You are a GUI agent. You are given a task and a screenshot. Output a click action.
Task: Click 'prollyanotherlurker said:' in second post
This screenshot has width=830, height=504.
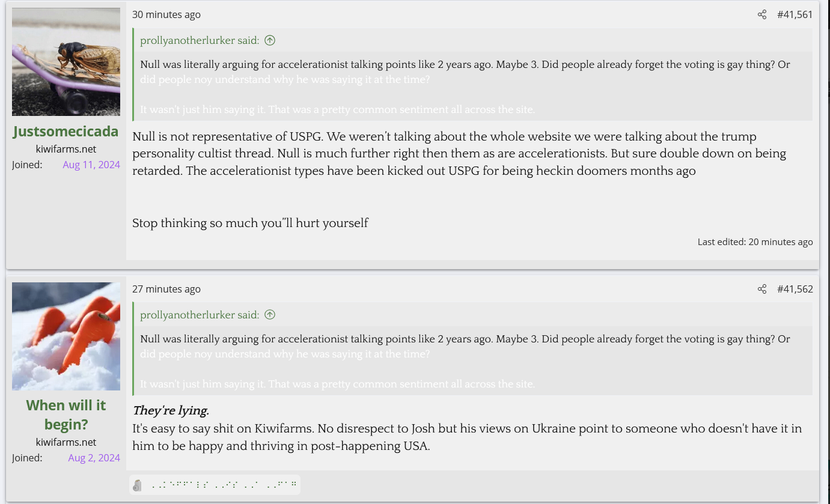[x=200, y=315]
